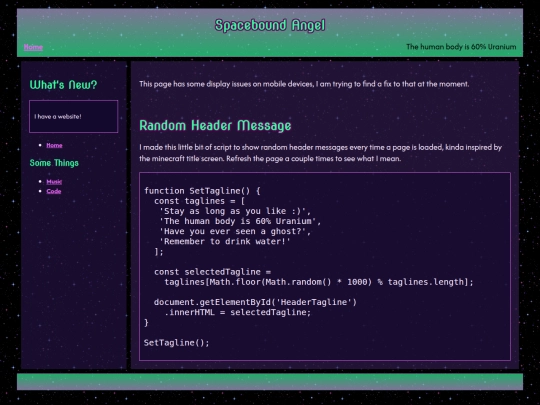This screenshot has width=540, height=405.
Task: Click the 'const taglines = [' code line
Action: coord(199,201)
